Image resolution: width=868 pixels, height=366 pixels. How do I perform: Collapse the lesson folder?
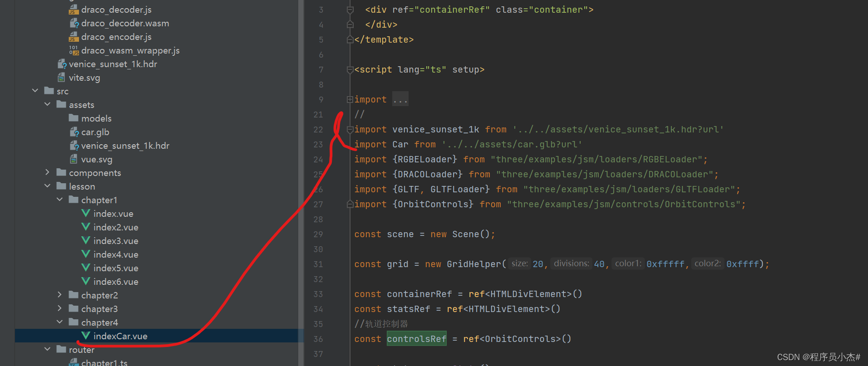[47, 186]
